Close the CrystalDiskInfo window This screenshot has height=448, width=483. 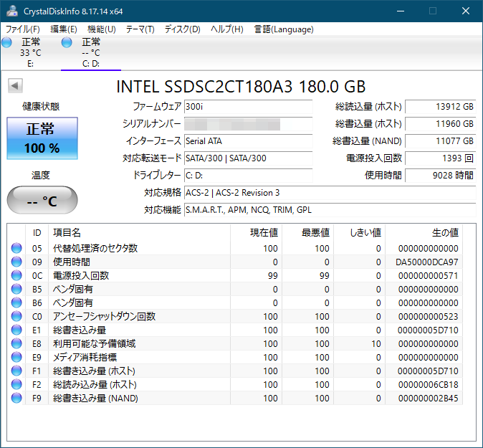(x=466, y=11)
